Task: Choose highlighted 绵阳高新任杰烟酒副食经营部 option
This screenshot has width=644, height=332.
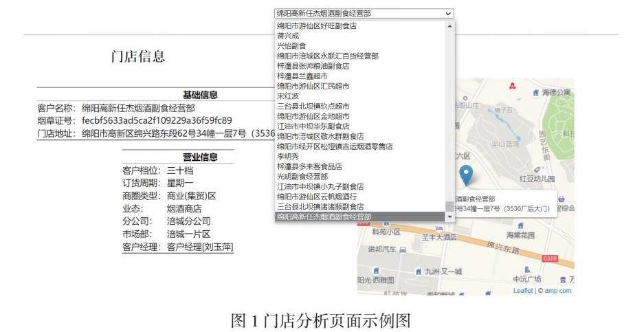Action: [x=324, y=217]
